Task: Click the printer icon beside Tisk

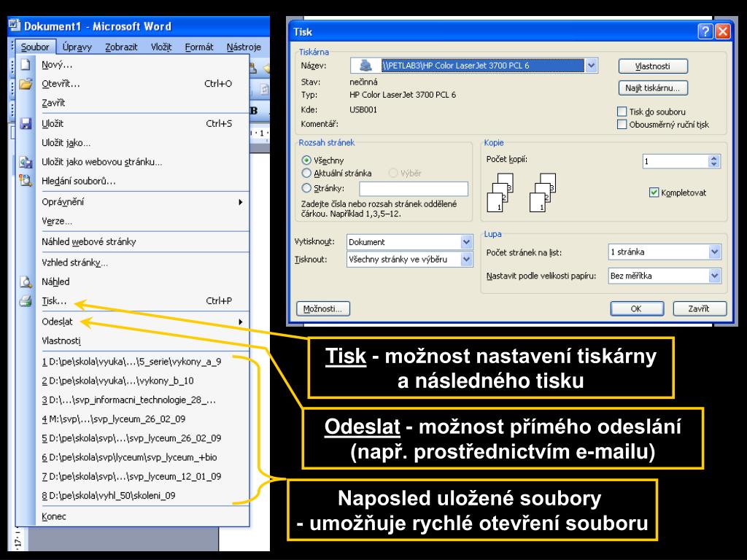Action: click(26, 301)
